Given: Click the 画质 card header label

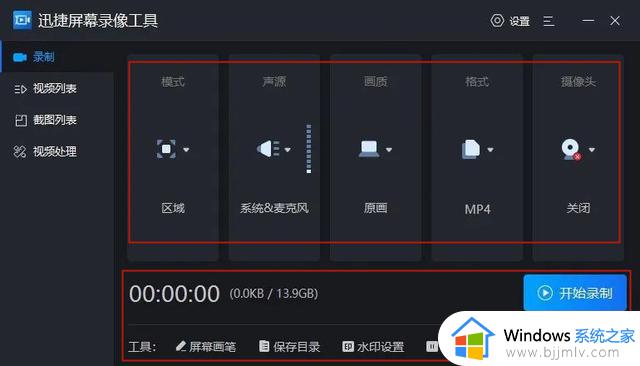Looking at the screenshot, I should [376, 82].
